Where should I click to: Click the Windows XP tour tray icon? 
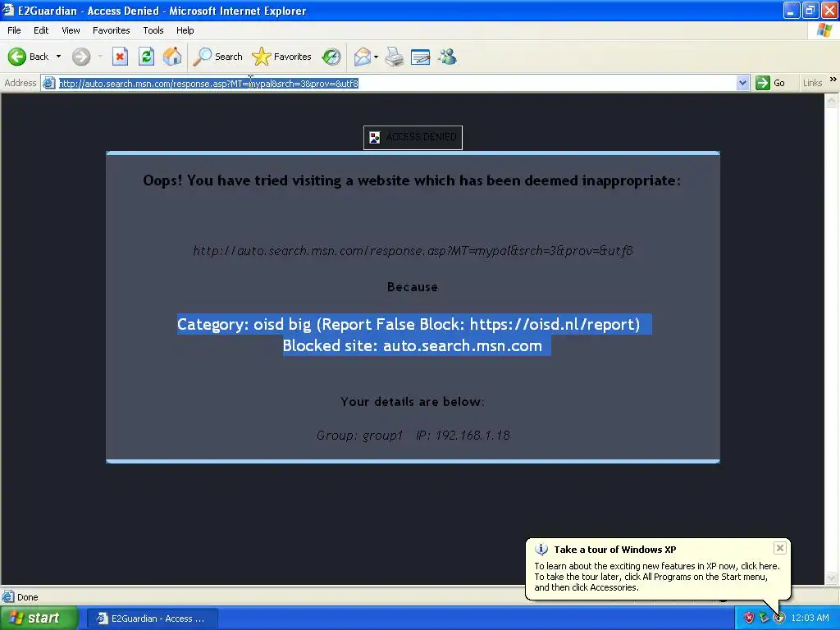[x=778, y=619]
